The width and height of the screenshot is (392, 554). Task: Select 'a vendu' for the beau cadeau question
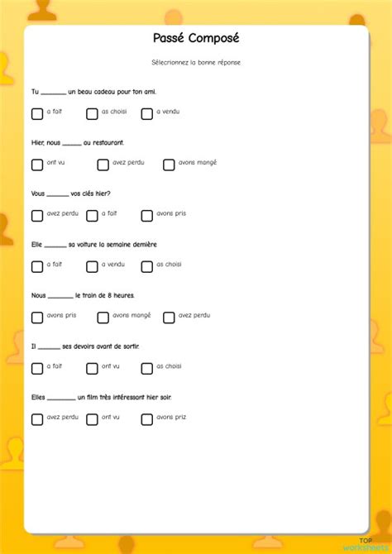pyautogui.click(x=146, y=114)
